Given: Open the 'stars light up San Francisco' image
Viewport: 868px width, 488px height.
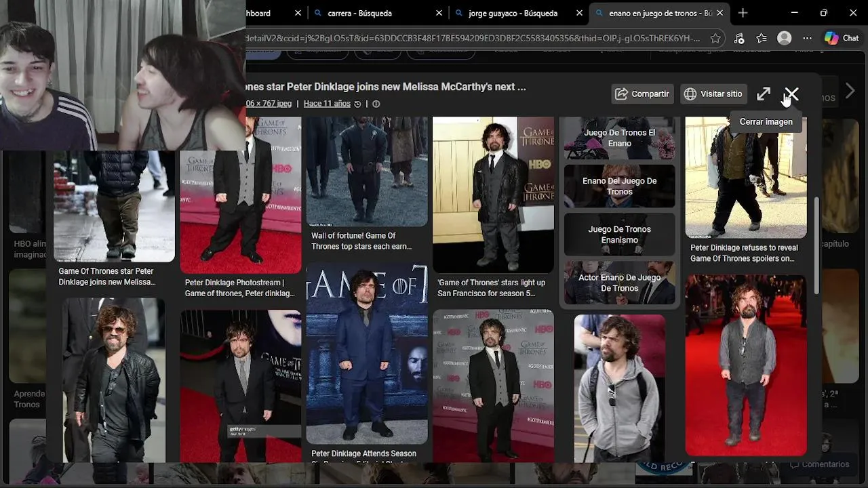Looking at the screenshot, I should click(x=493, y=195).
